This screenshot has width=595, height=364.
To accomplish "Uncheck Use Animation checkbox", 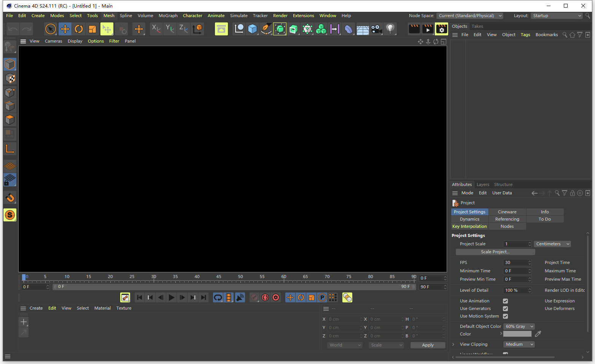I will point(505,301).
